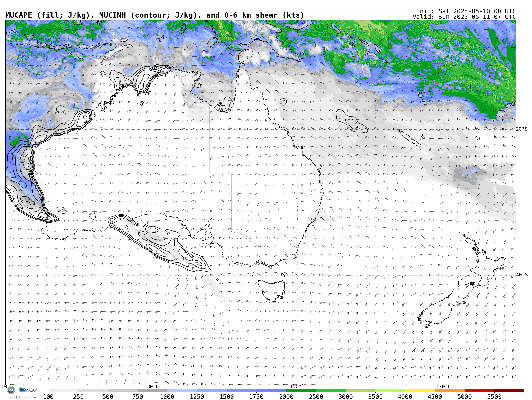Click the 1000 colorbar tick label

click(x=167, y=397)
